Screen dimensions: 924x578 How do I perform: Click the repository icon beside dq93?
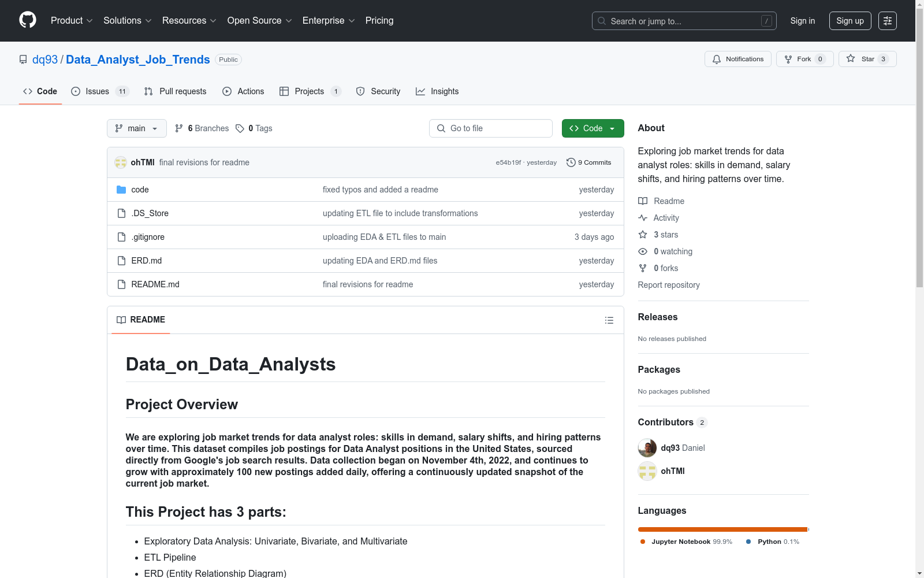pos(23,60)
